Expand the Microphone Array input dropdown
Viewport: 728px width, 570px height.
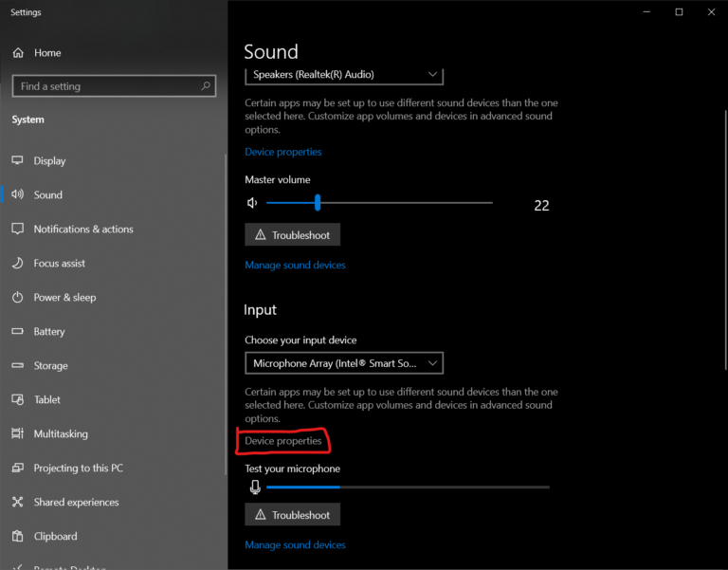pyautogui.click(x=343, y=363)
